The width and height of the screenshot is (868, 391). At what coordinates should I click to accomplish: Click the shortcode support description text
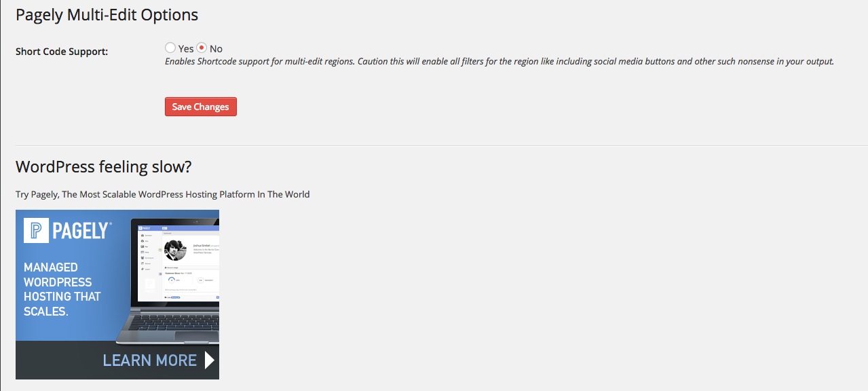[x=499, y=62]
